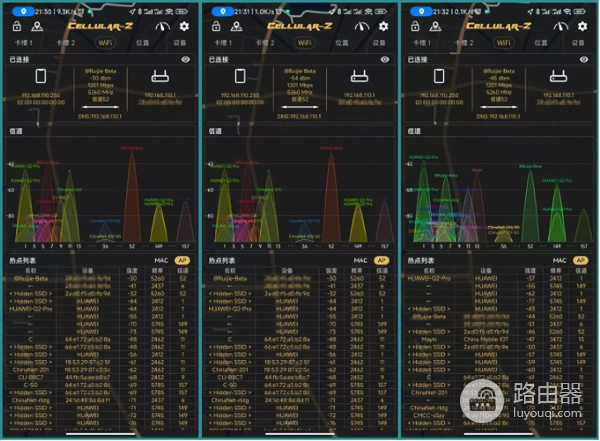This screenshot has height=441, width=600.
Task: Tap the router icon in the 21:30 screenshot
Action: click(x=160, y=77)
